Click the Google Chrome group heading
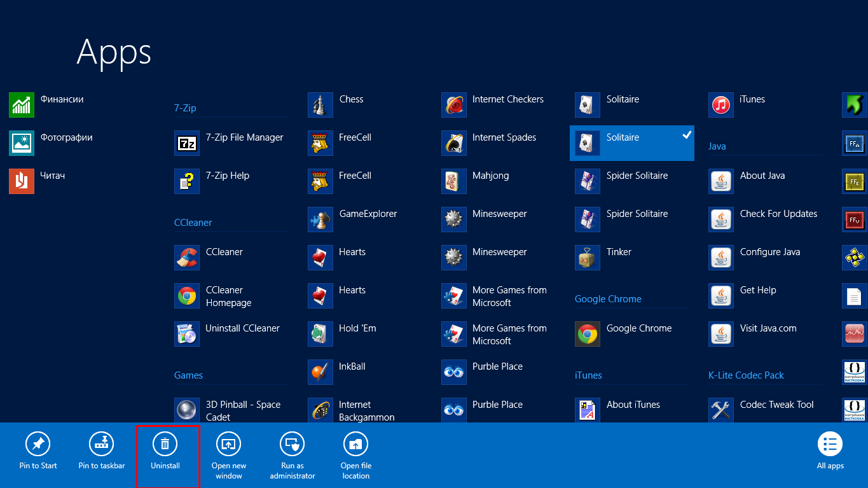 tap(608, 299)
